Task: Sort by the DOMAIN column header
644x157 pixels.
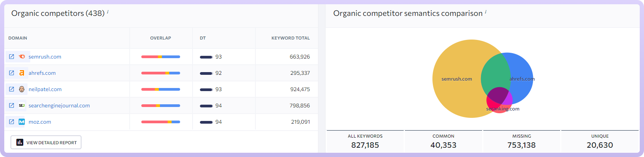Action: point(18,38)
